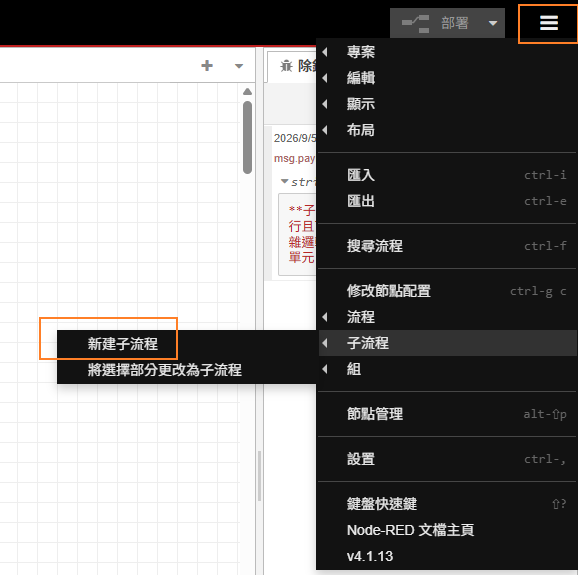Screen dimensions: 578x575
Task: Click 匯出 menu entry
Action: coord(447,201)
